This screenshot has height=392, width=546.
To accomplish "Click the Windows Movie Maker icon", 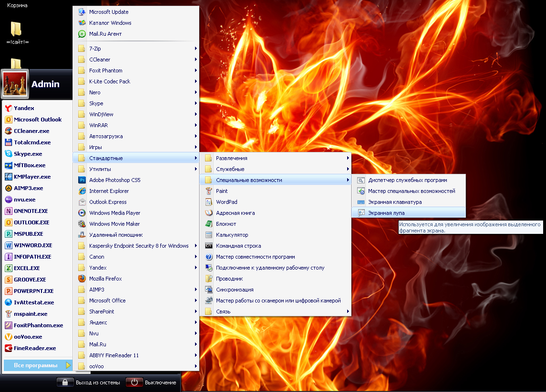I will pos(82,224).
